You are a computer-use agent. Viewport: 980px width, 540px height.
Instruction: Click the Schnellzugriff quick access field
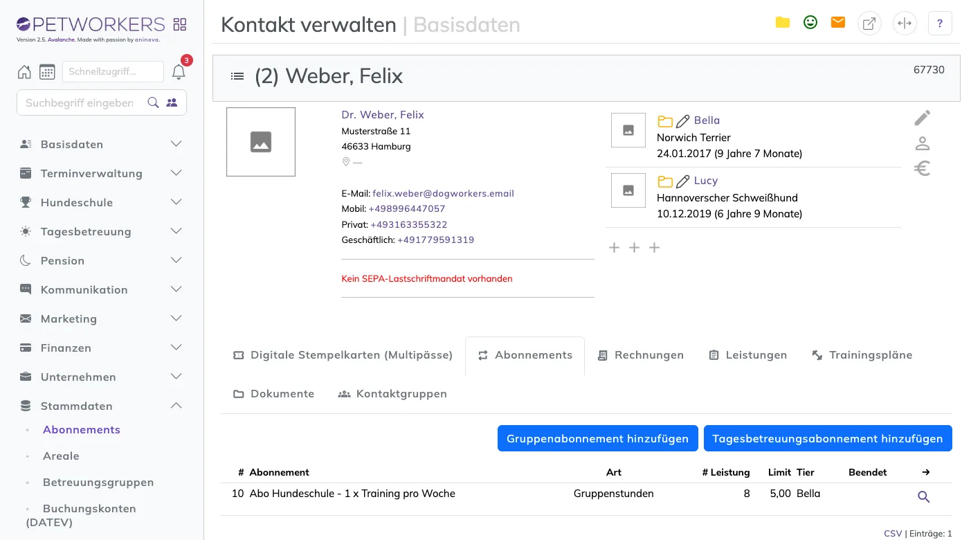click(113, 71)
